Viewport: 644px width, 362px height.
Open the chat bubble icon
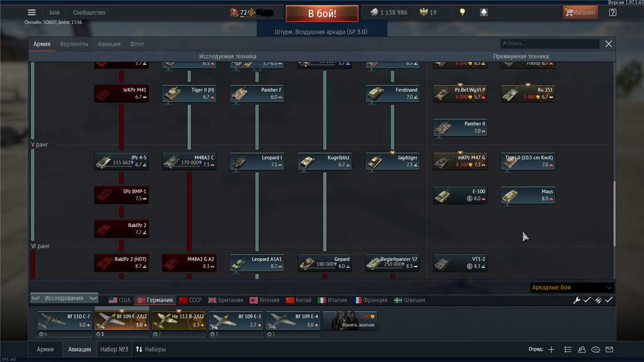coord(596,350)
